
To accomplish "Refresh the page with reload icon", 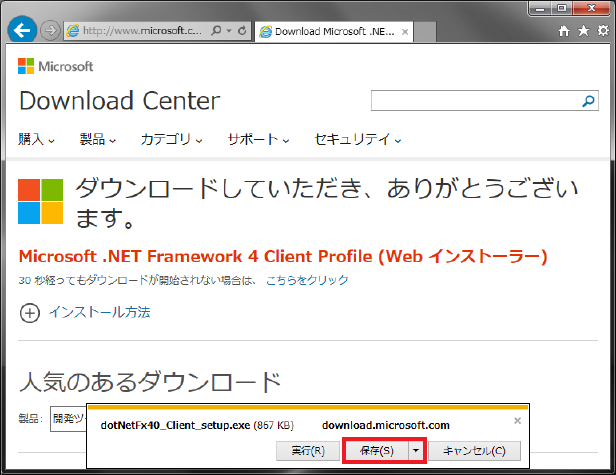I will pos(242,30).
